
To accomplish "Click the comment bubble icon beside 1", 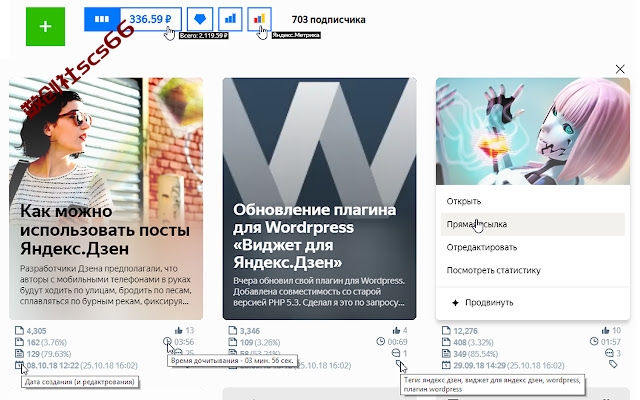I will point(396,353).
